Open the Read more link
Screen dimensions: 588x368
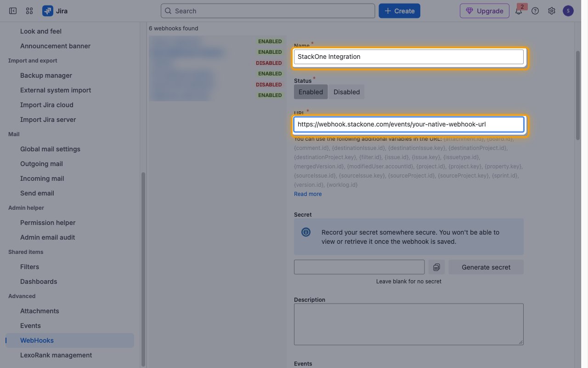tap(308, 194)
